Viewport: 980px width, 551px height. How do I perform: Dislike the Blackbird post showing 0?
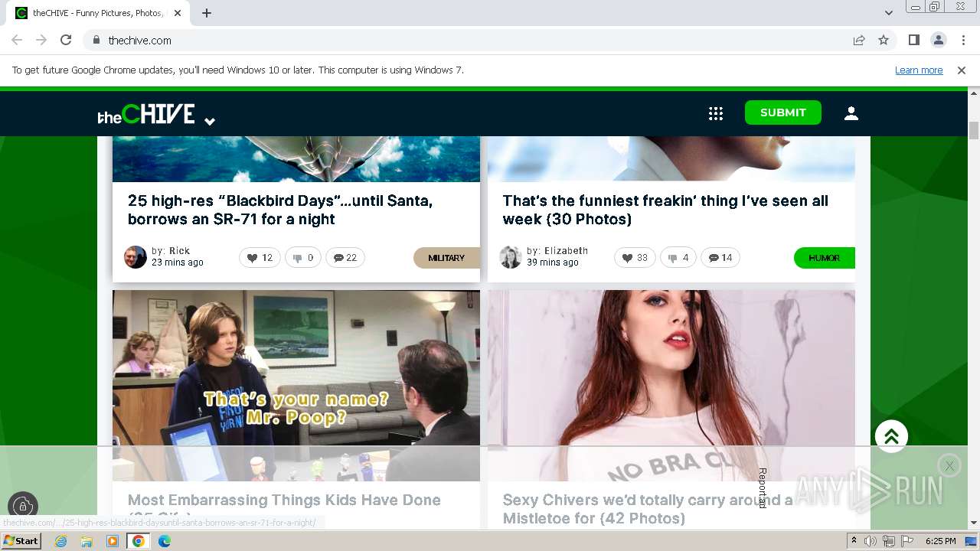click(x=303, y=258)
